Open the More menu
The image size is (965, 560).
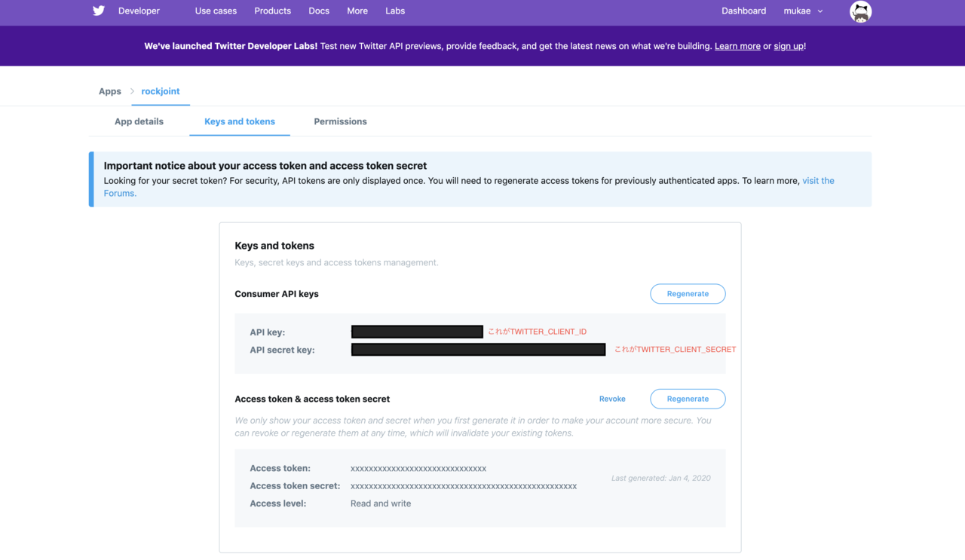click(x=357, y=11)
